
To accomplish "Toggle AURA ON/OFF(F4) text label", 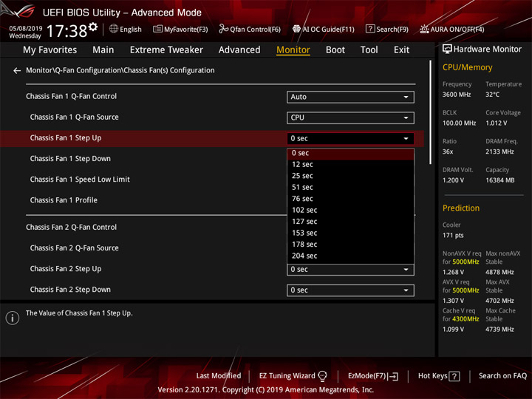I will (x=457, y=30).
